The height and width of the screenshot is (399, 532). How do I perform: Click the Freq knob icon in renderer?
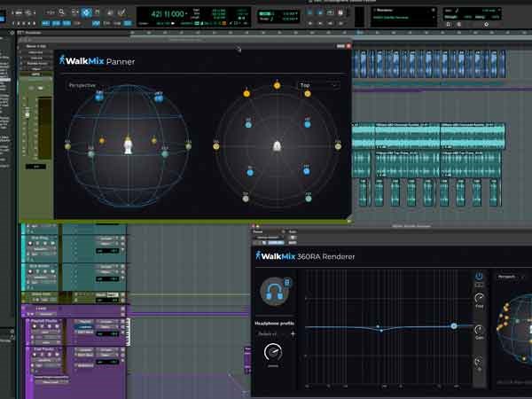[479, 299]
